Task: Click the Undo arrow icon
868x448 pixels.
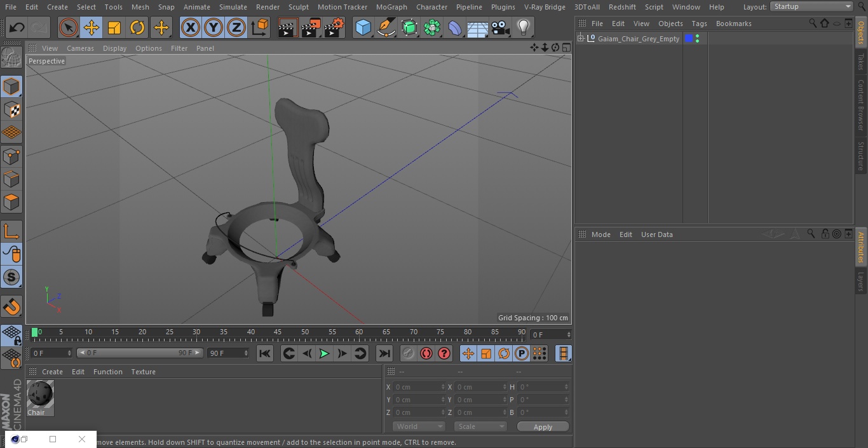Action: (17, 27)
